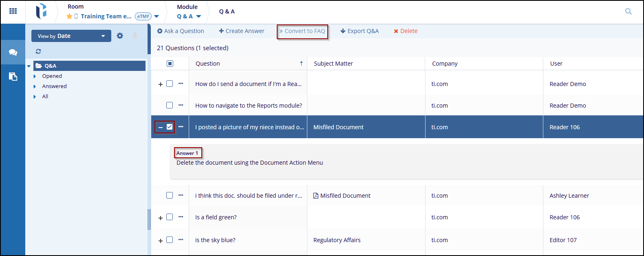Open the view settings gear icon

(120, 36)
